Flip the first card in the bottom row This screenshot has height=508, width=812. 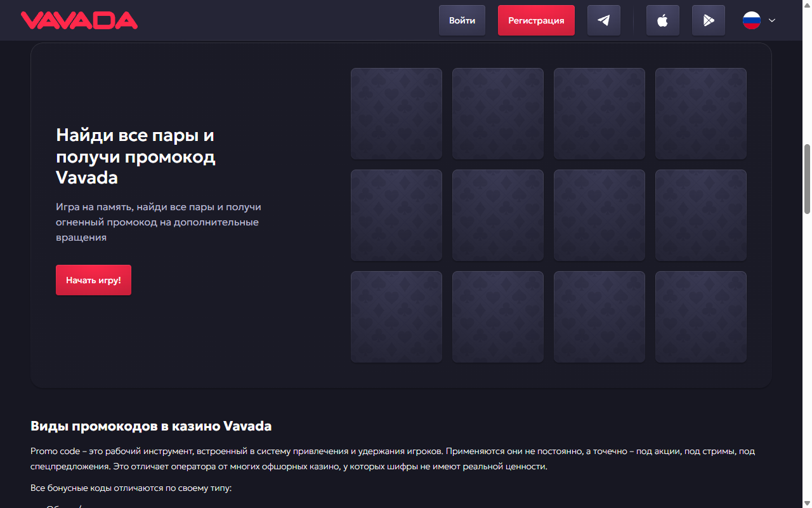[396, 317]
